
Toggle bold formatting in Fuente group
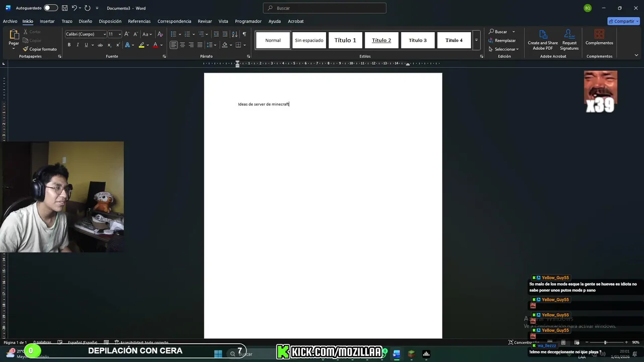pyautogui.click(x=69, y=45)
